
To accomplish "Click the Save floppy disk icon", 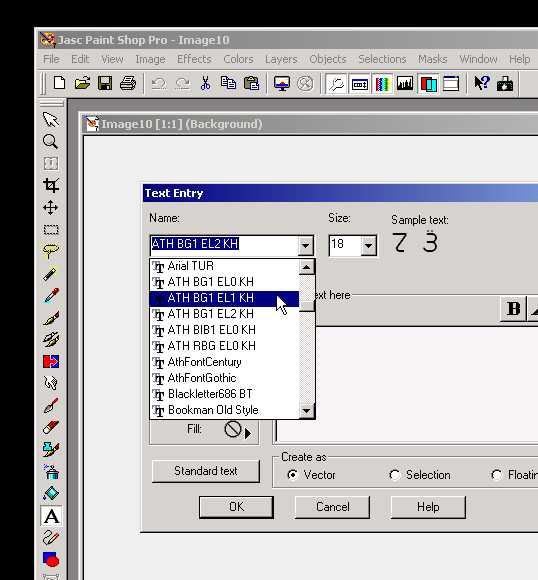I will click(105, 83).
